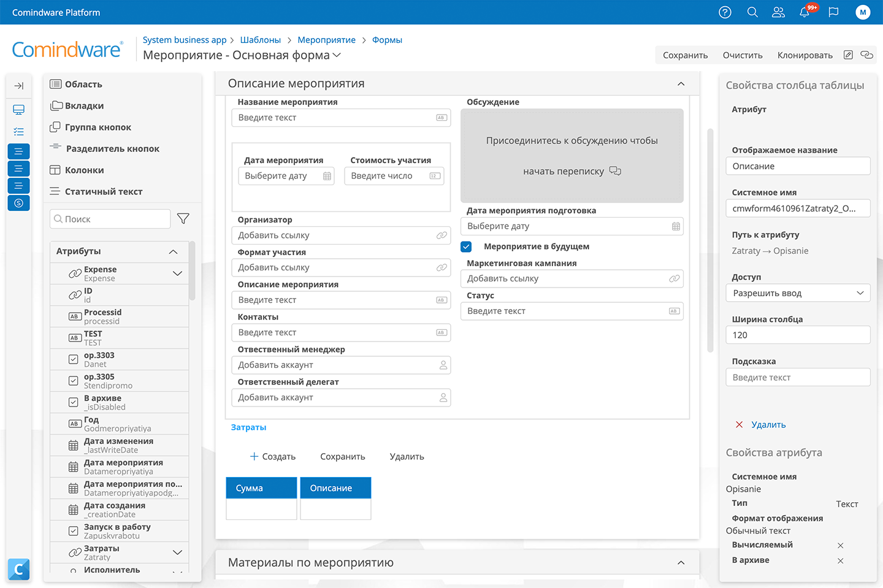Click the blue C logo at bottom-left
The height and width of the screenshot is (588, 883).
pos(18,570)
